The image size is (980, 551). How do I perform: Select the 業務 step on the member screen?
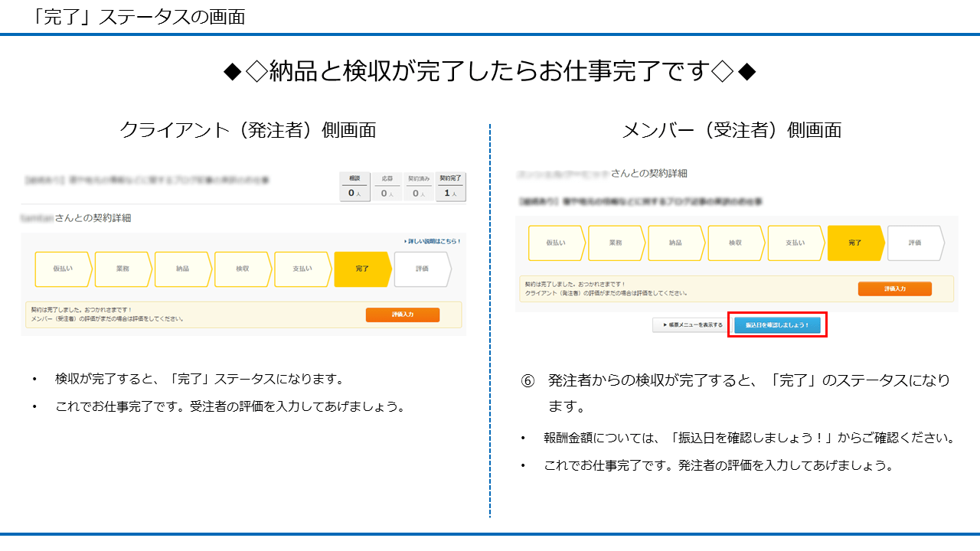(616, 243)
